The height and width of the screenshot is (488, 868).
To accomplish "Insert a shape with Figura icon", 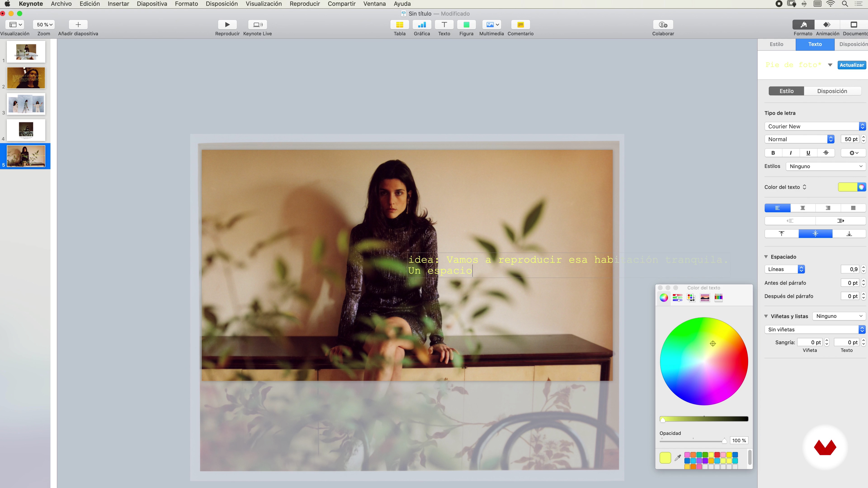I will coord(466,25).
